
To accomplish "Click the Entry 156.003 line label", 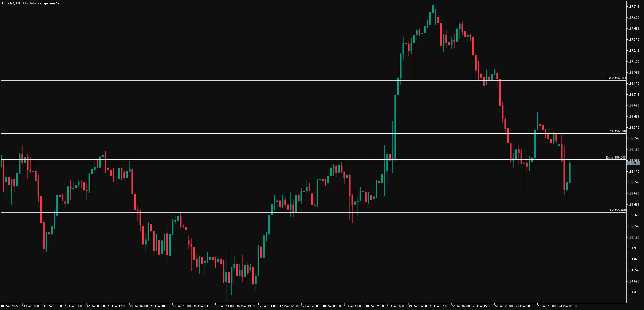I will pos(615,158).
